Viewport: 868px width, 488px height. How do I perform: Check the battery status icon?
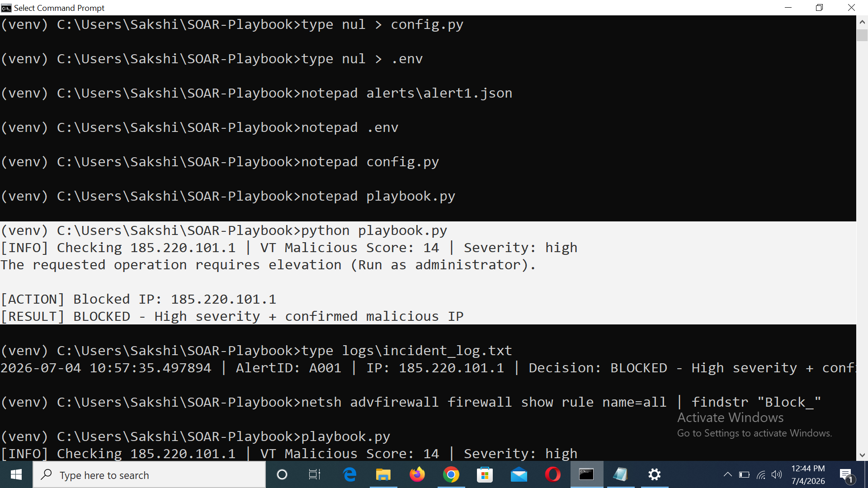pos(744,474)
